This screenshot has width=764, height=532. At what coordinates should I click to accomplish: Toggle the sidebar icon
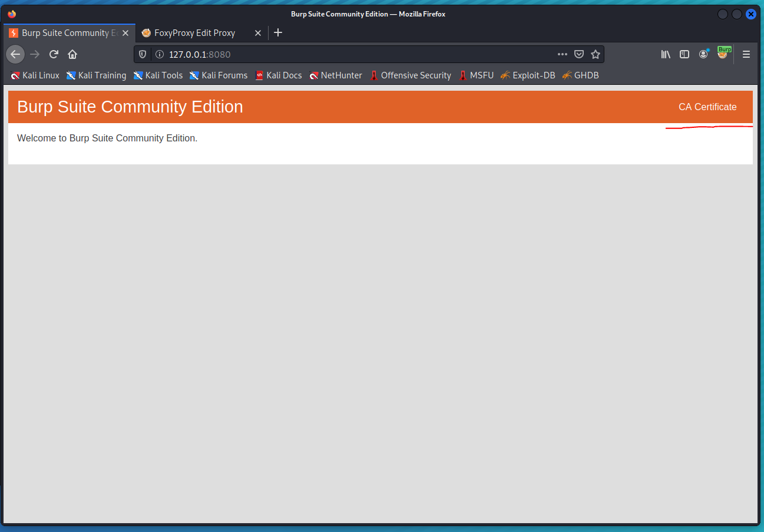coord(684,54)
